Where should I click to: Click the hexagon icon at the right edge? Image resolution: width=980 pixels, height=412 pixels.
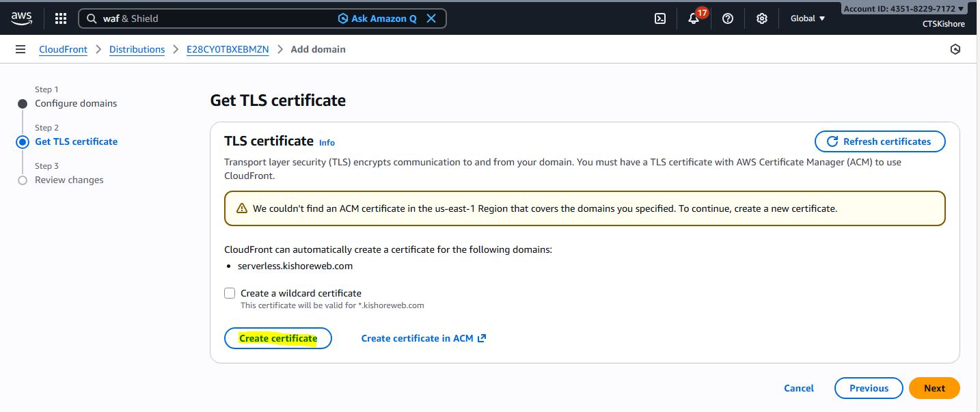(x=955, y=49)
